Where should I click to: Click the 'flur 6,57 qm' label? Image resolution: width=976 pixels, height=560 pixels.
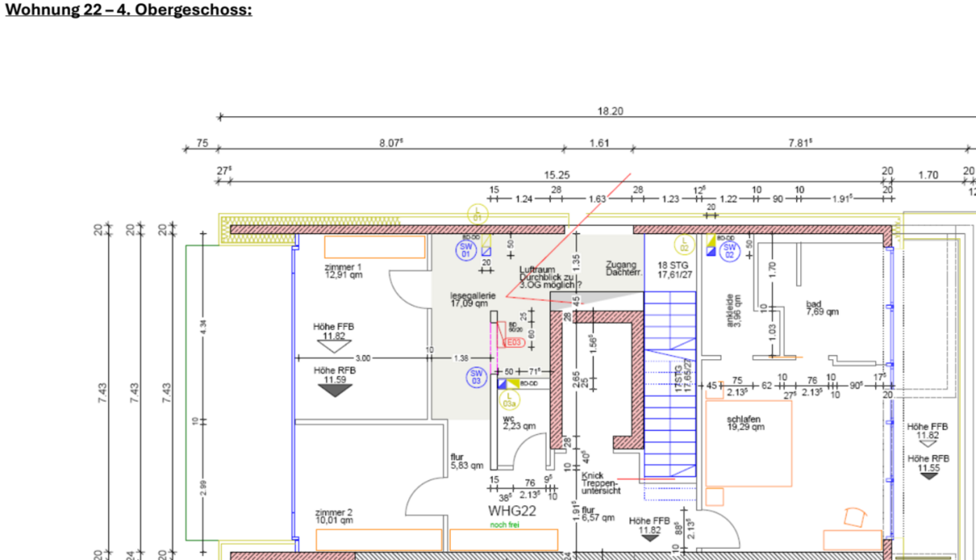(598, 513)
